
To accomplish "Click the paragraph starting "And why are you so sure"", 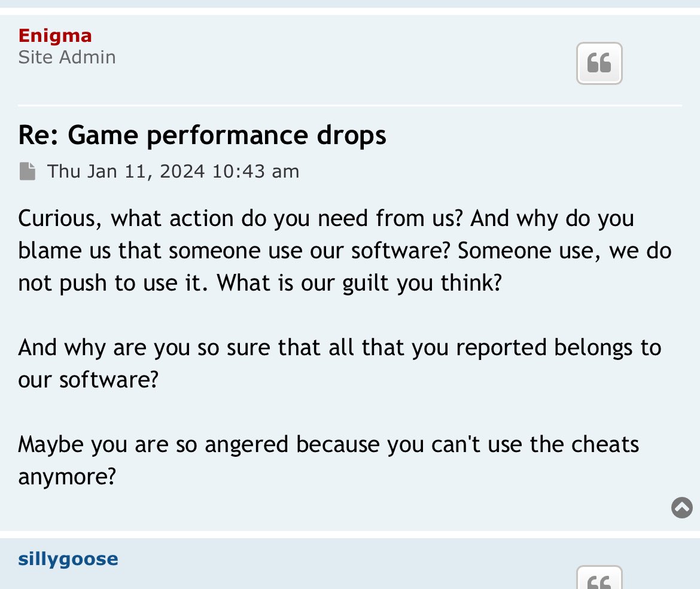I will [x=339, y=363].
